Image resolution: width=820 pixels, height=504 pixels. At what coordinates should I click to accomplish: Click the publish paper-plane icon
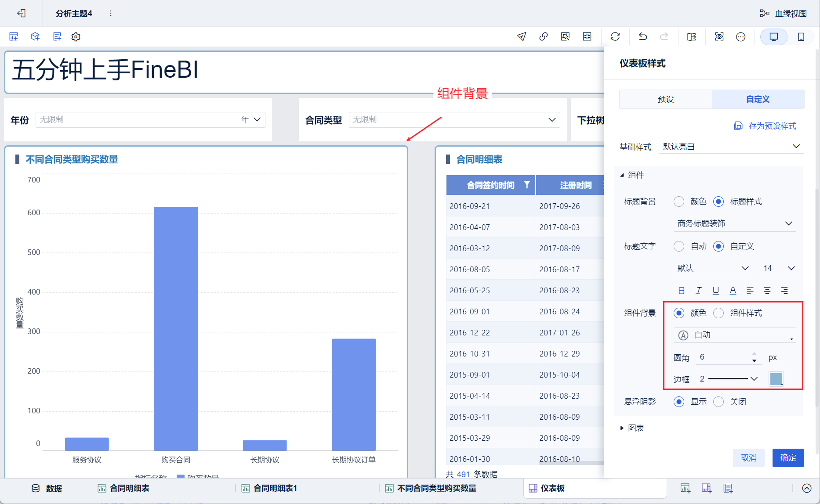522,36
